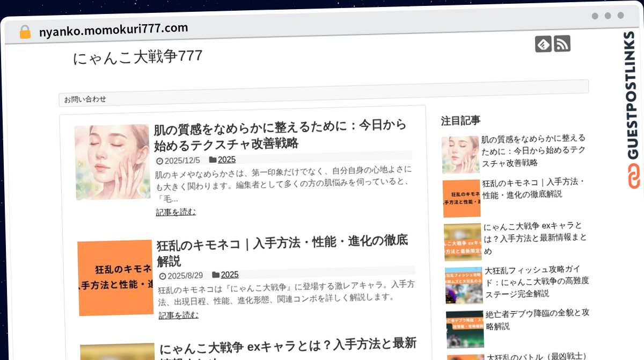Viewport: 644px width, 360px height.
Task: Open sidebar link にゃんこ大戦争 exキャラとは？
Action: pos(536,239)
